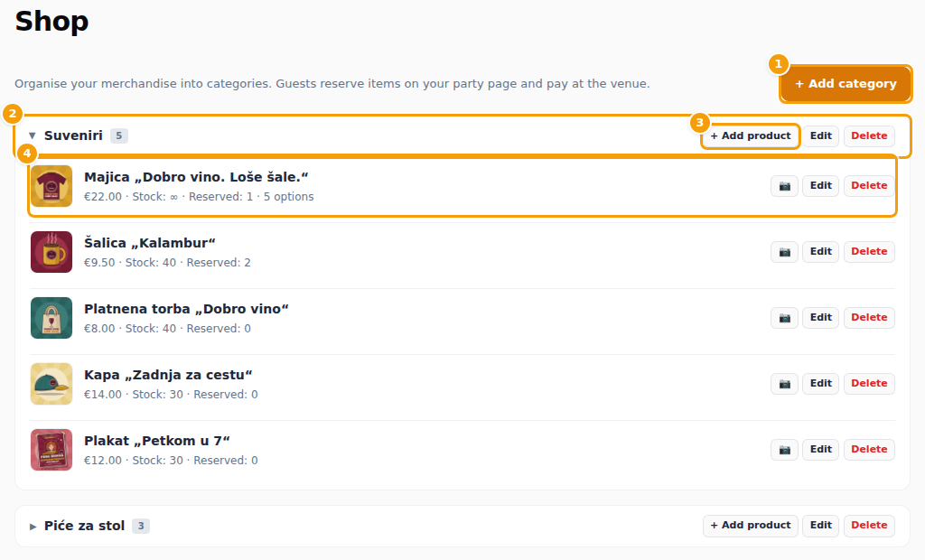Edit the Plakat Petkom u 7 product
This screenshot has width=925, height=560.
[820, 450]
